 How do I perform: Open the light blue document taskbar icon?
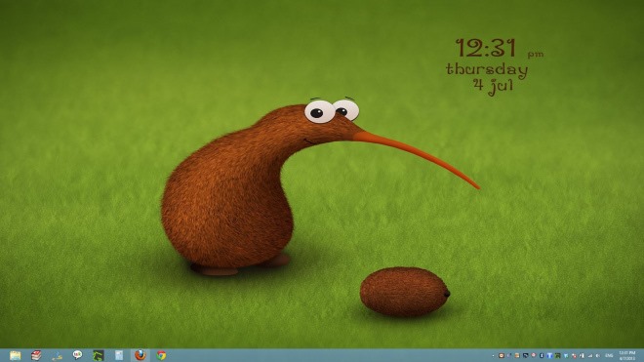click(x=119, y=355)
